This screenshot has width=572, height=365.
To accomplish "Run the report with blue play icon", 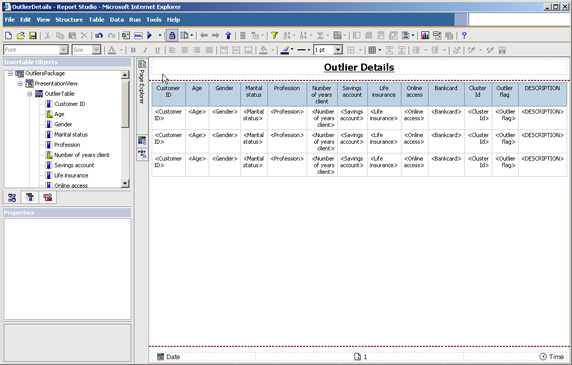I will pos(150,35).
